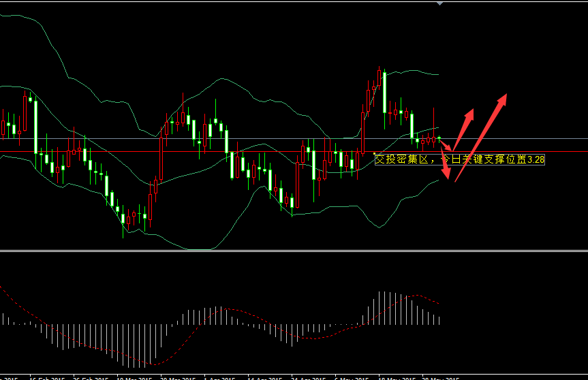The height and width of the screenshot is (380, 588).
Task: Click the date axis at the chart bottom
Action: (x=294, y=377)
